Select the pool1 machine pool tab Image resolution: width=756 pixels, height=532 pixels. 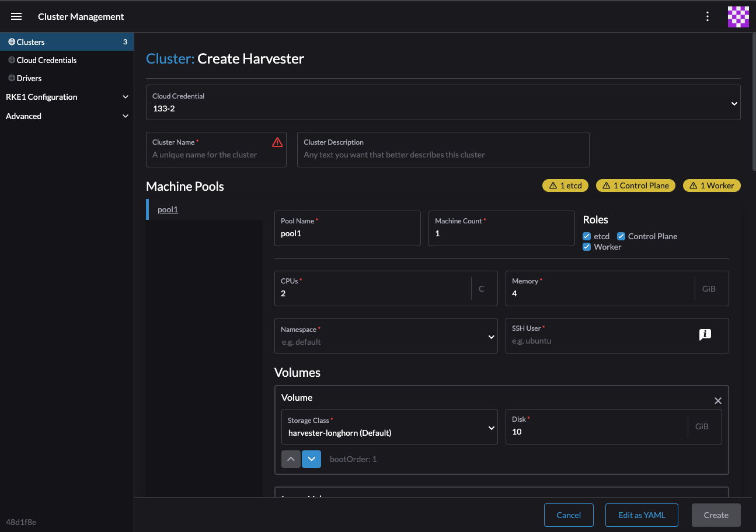[x=168, y=209]
